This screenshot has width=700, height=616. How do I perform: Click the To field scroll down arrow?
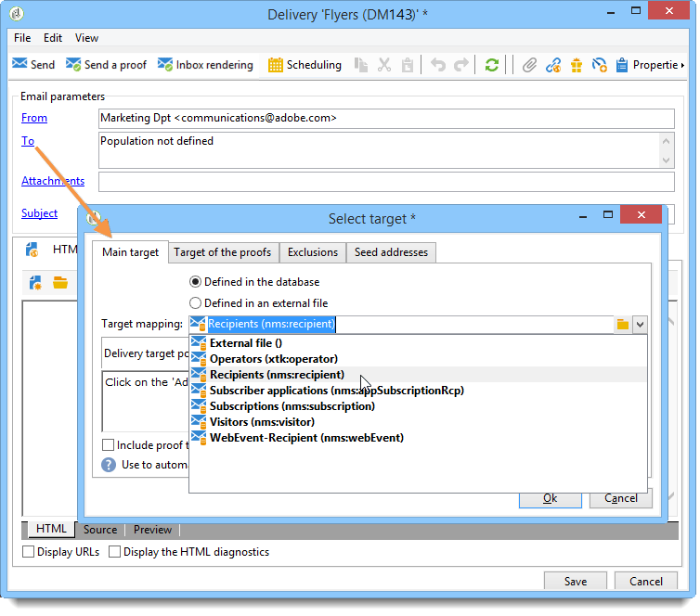click(666, 160)
